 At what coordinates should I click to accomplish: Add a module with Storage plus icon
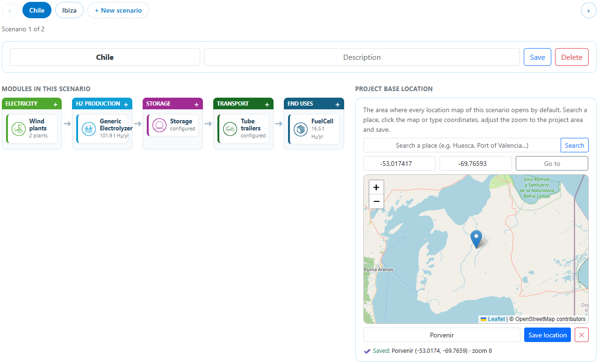tap(196, 104)
